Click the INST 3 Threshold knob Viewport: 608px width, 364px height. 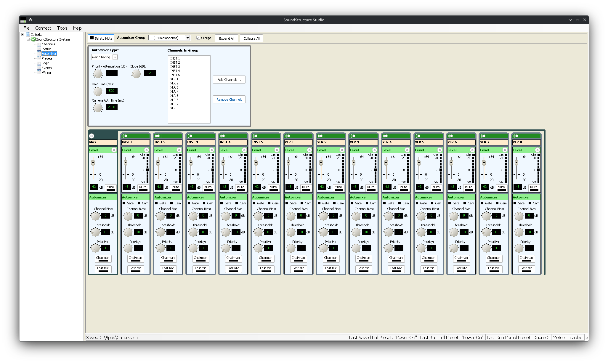pyautogui.click(x=193, y=232)
